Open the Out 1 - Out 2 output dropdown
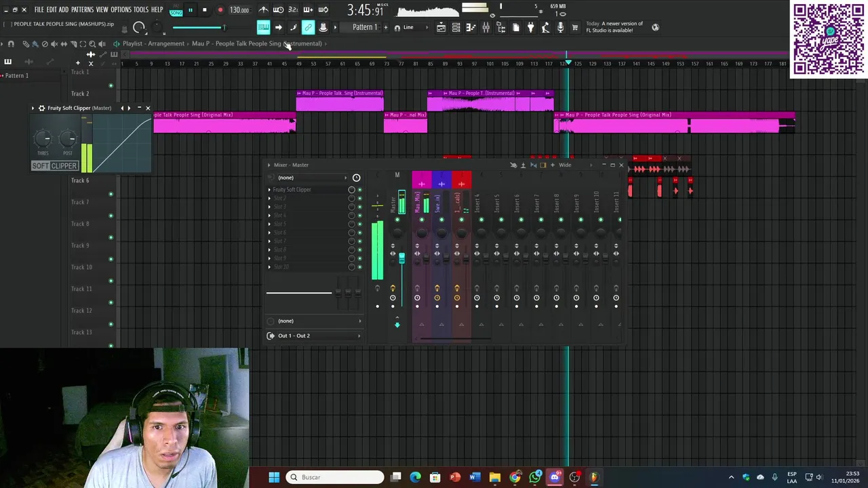This screenshot has width=868, height=488. [x=315, y=335]
